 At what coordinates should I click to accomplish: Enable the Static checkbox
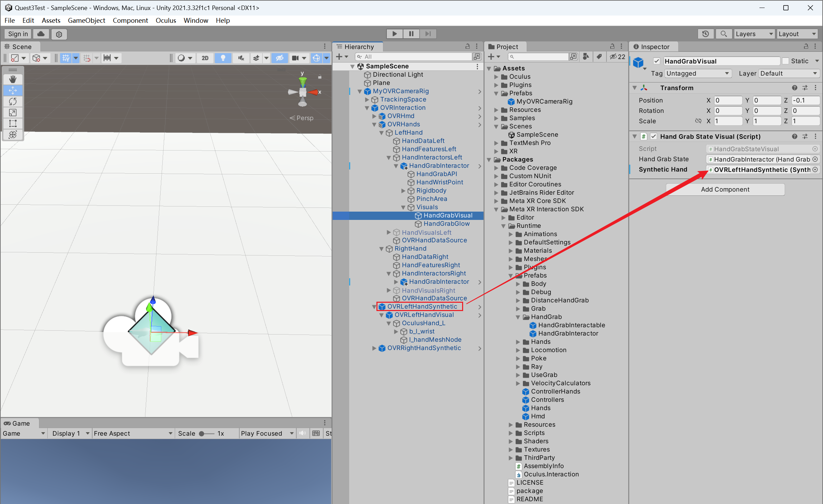point(785,61)
